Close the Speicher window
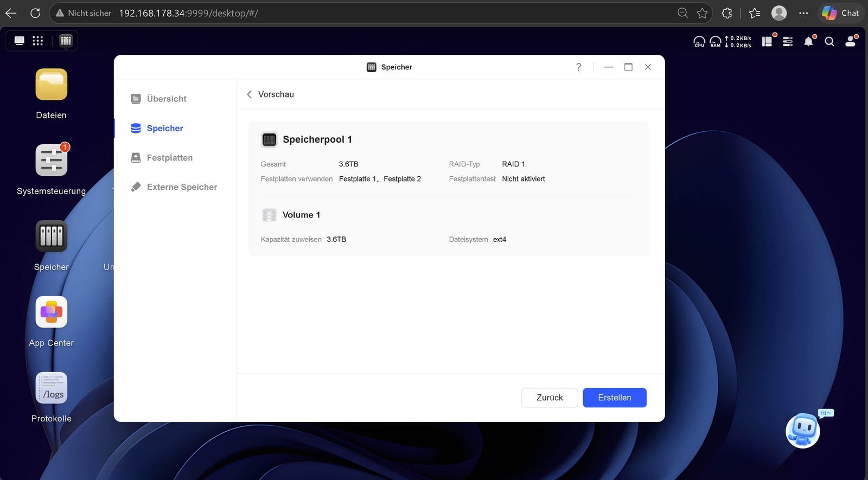Screen dimensions: 868x480 click(648, 67)
